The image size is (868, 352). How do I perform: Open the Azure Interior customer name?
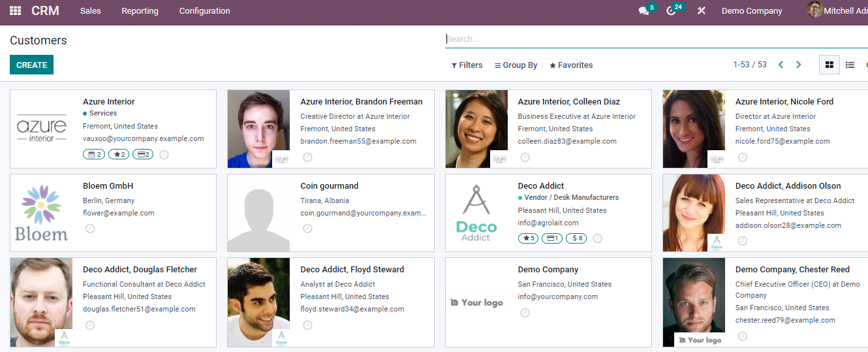point(109,102)
